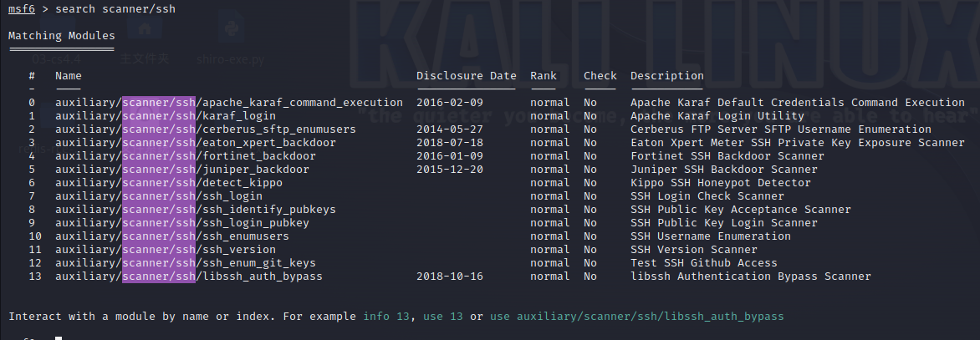The width and height of the screenshot is (980, 340).
Task: Click the Matching Modules heading
Action: pos(62,36)
